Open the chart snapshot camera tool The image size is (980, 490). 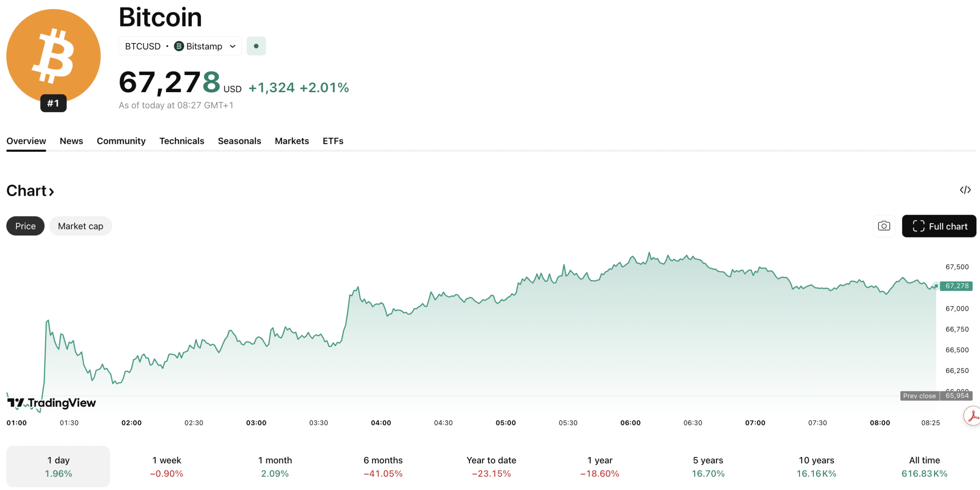pyautogui.click(x=884, y=226)
